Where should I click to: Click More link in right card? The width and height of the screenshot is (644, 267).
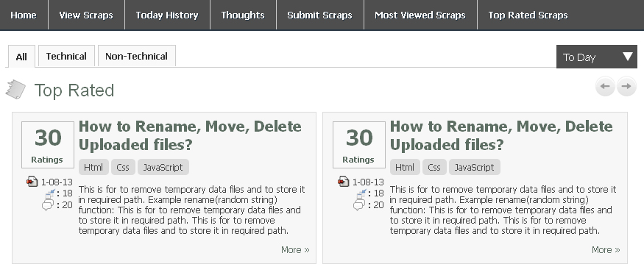pos(606,250)
